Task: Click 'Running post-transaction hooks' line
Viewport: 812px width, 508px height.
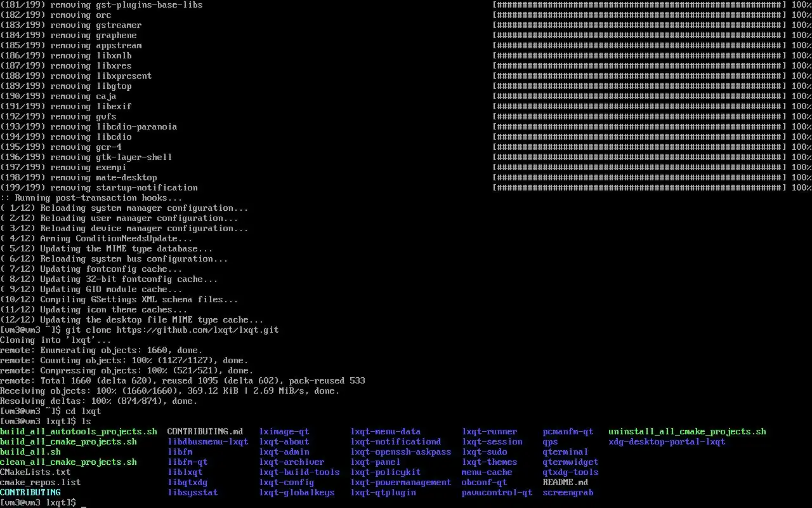Action: (91, 198)
